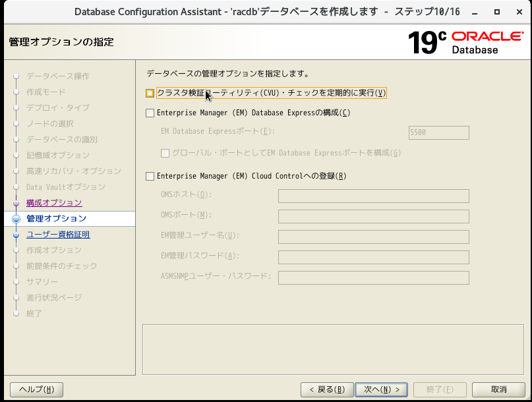Minimize the Database Configuration Assistant window
The image size is (532, 402).
point(475,13)
